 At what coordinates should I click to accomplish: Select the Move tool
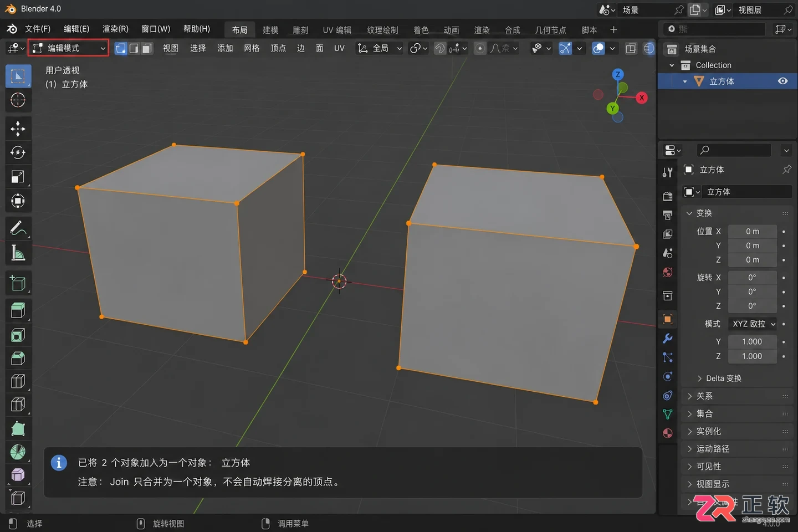pos(18,129)
